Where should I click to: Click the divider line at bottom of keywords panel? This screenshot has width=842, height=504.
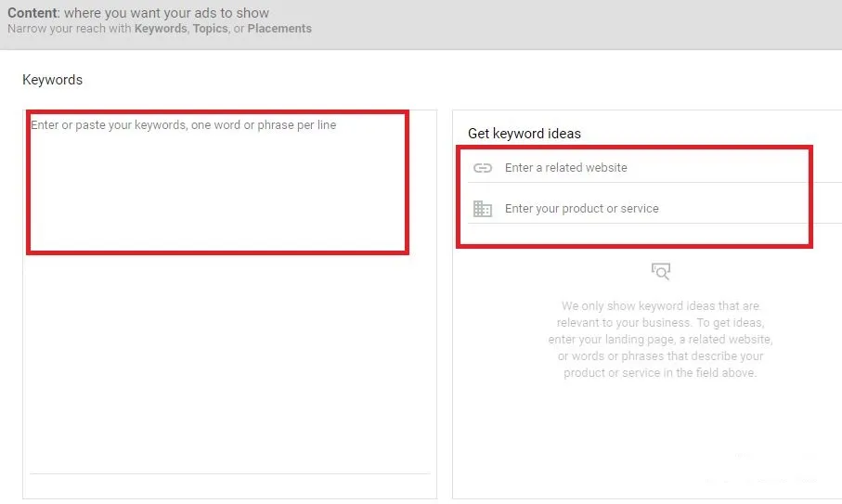[x=229, y=473]
